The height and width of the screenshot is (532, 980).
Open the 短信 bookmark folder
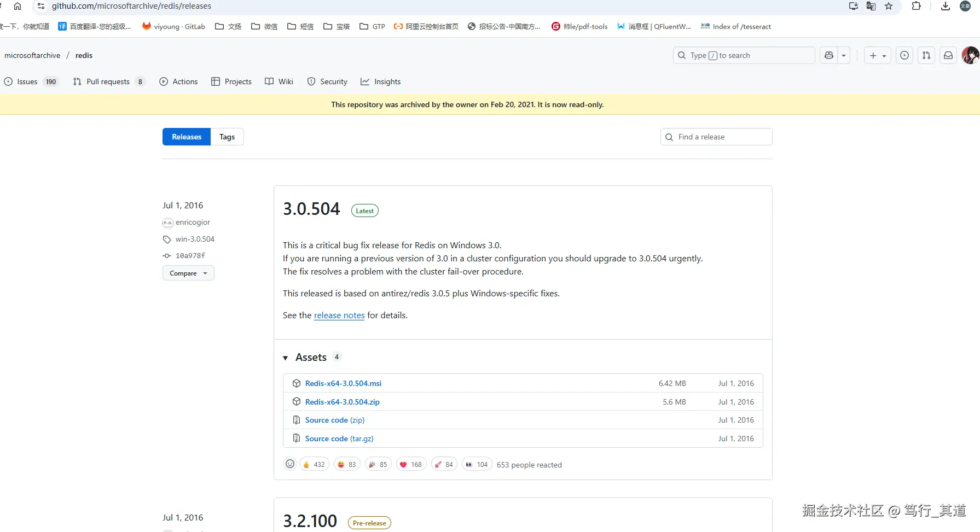tap(300, 26)
